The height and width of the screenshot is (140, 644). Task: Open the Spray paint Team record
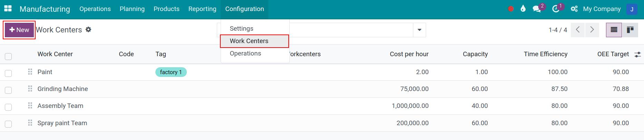pyautogui.click(x=62, y=123)
